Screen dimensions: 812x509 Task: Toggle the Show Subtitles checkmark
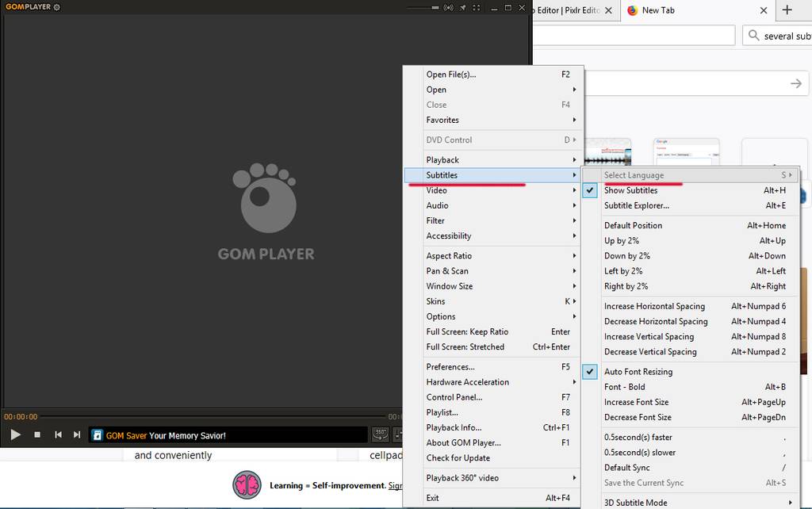(590, 190)
